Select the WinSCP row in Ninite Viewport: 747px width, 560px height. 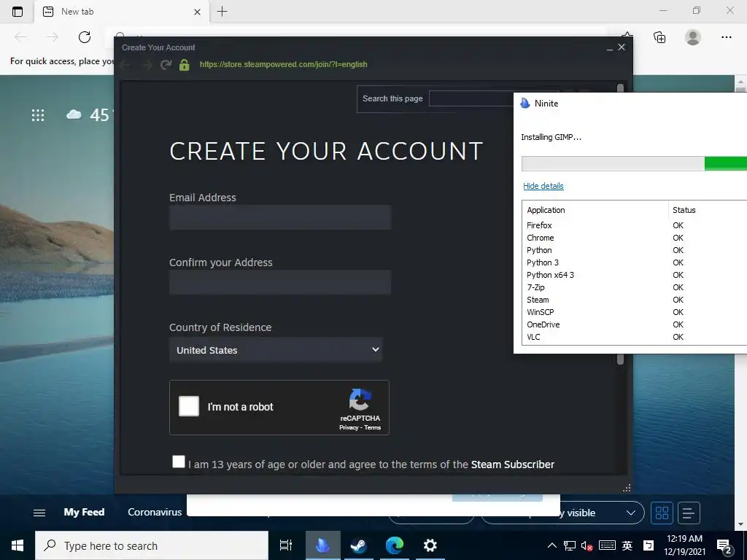tap(635, 312)
